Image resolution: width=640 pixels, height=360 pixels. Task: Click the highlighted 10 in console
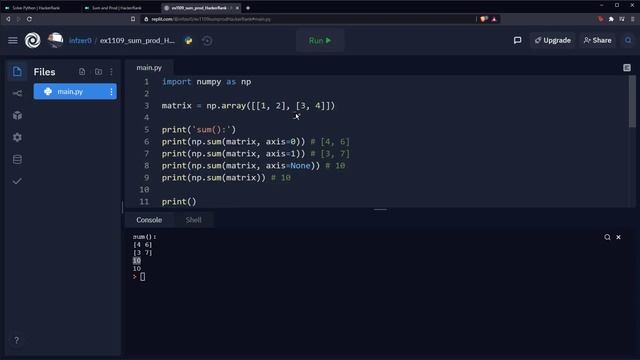(x=137, y=261)
